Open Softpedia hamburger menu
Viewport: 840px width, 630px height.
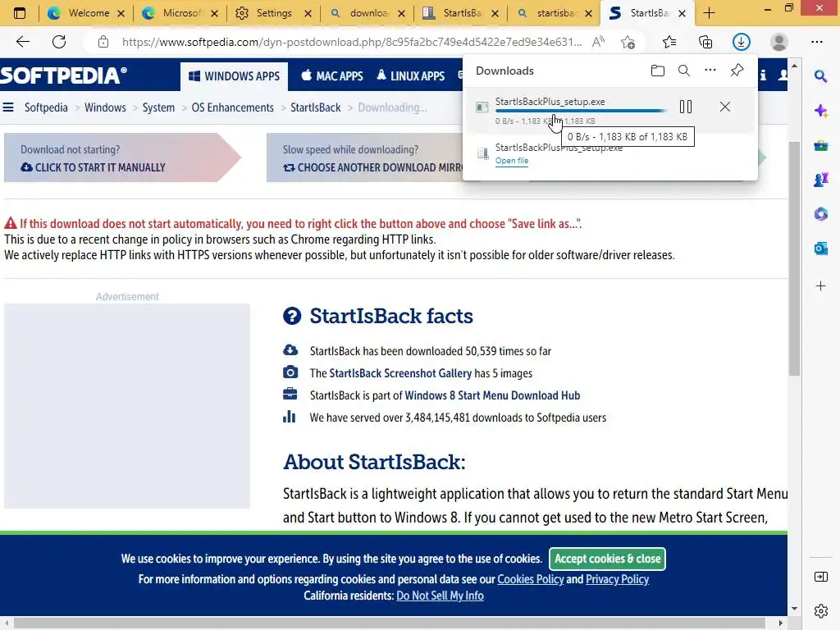pyautogui.click(x=8, y=107)
